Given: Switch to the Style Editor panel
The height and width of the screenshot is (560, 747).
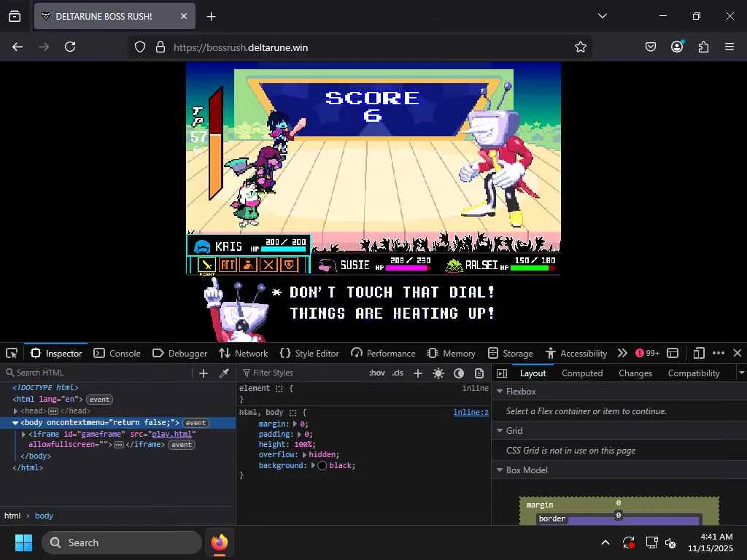Looking at the screenshot, I should coord(309,354).
